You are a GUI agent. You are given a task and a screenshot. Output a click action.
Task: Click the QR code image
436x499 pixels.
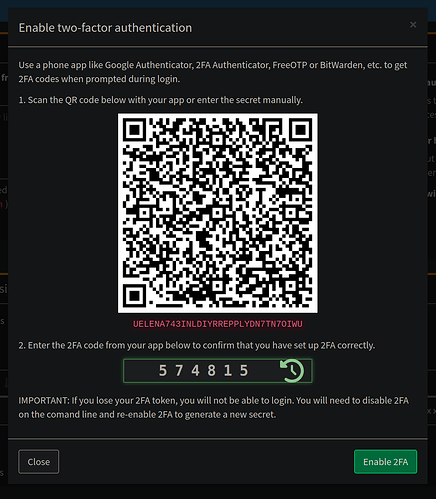coord(218,213)
